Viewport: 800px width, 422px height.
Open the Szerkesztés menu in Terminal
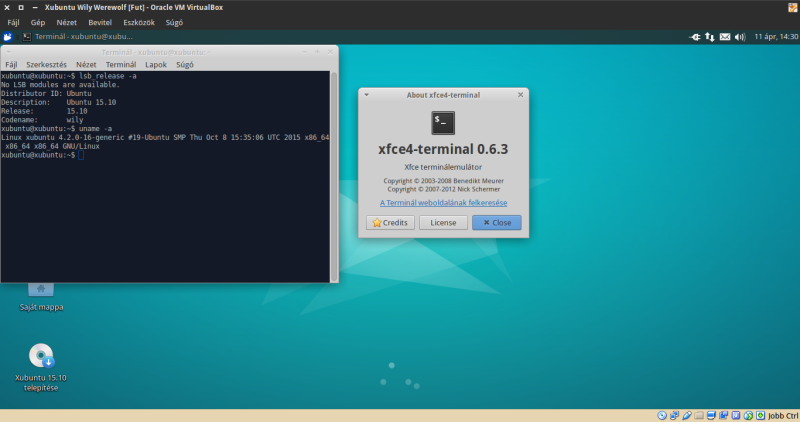[x=46, y=65]
